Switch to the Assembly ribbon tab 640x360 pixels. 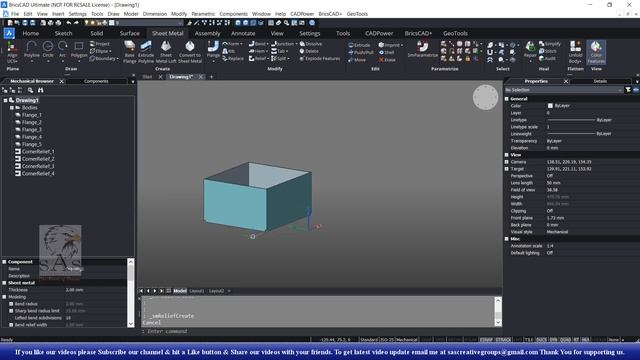click(x=207, y=33)
